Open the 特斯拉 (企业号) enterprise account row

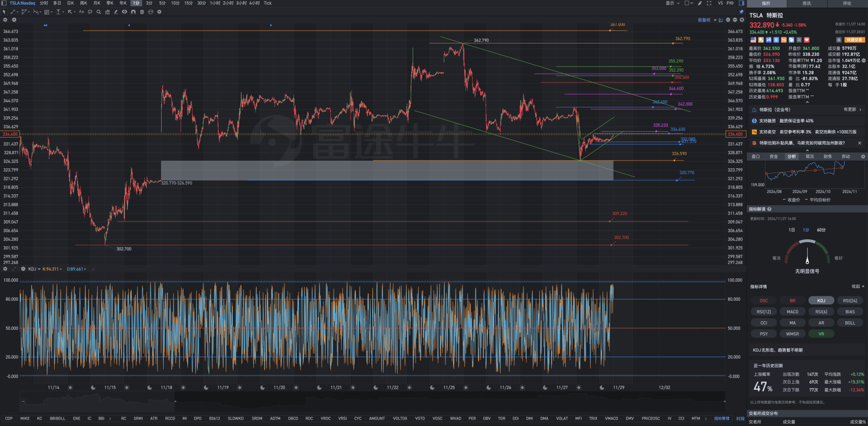[x=807, y=110]
